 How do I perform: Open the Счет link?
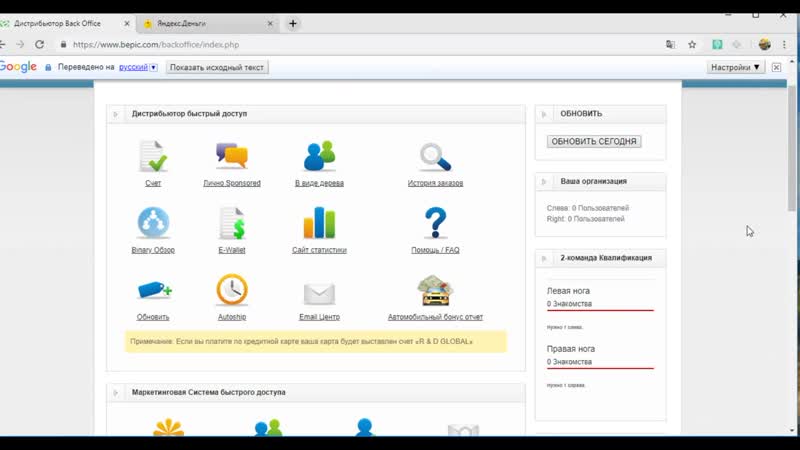click(153, 183)
